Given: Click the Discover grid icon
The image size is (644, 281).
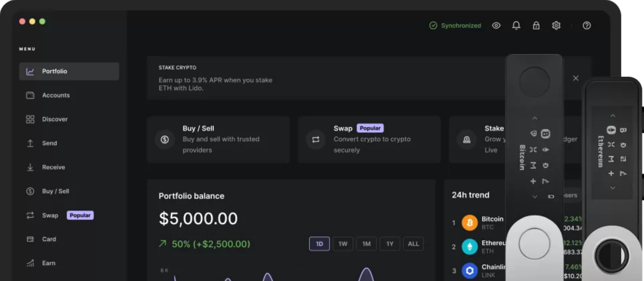Looking at the screenshot, I should pos(30,119).
